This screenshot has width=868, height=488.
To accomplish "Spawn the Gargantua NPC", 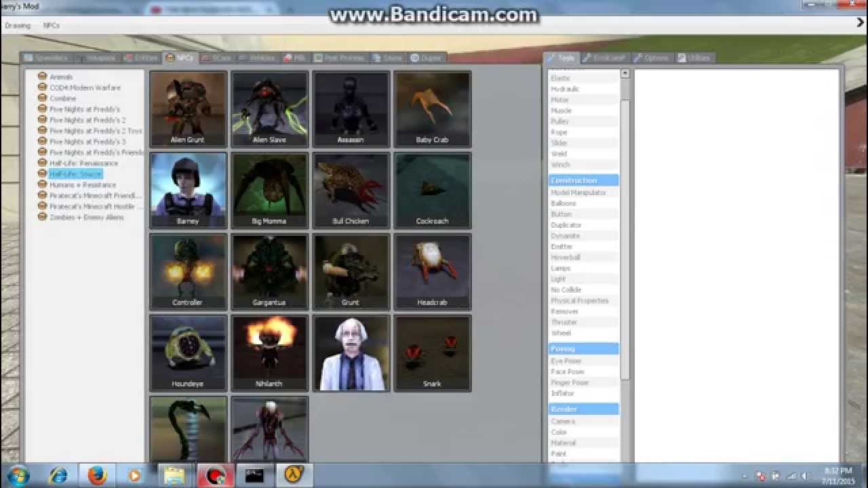I will pyautogui.click(x=269, y=272).
